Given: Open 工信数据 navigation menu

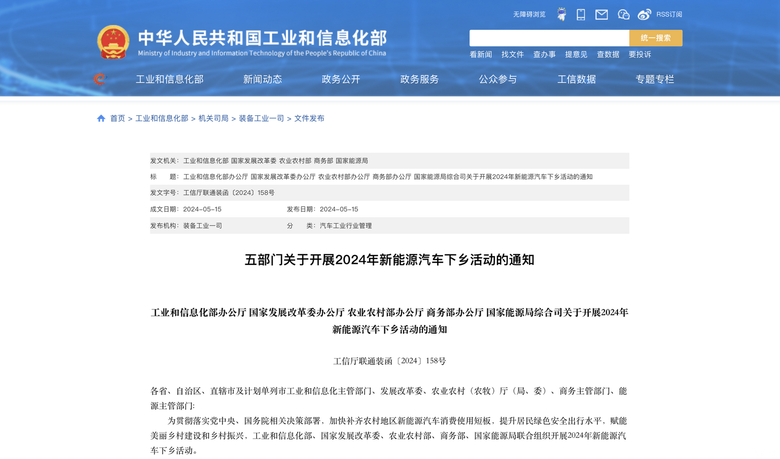Looking at the screenshot, I should (x=577, y=79).
